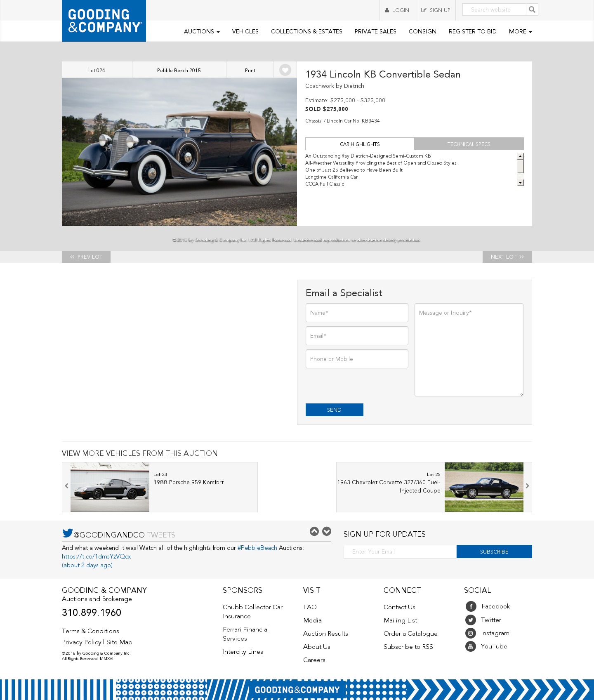
Task: Open the About Us link
Action: click(317, 647)
